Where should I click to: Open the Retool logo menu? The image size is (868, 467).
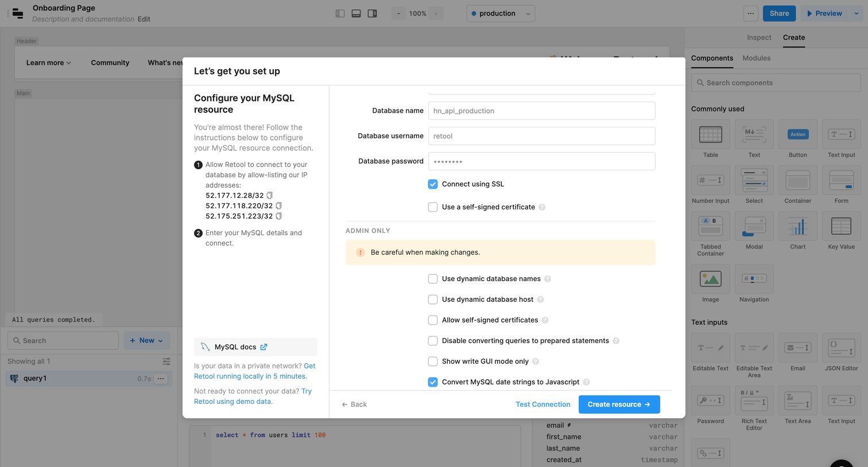(18, 13)
